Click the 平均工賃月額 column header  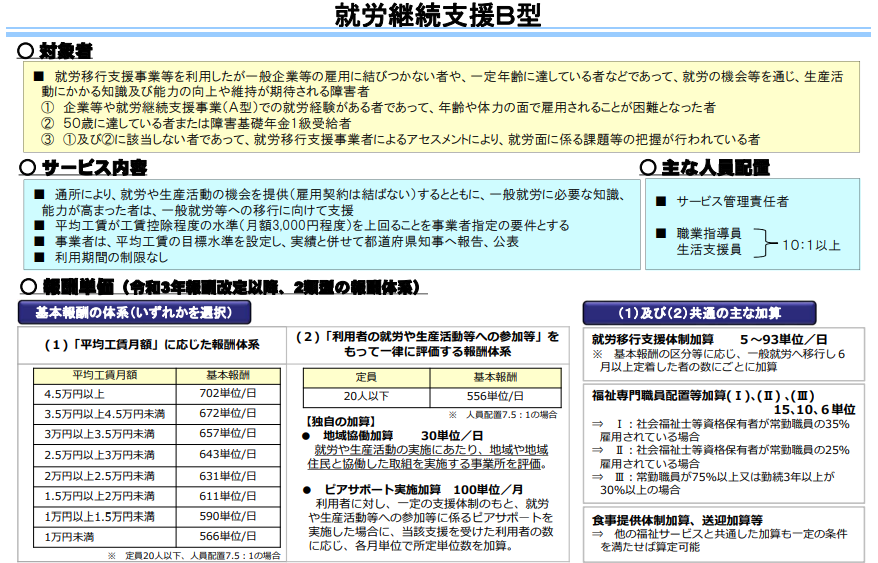coord(105,376)
